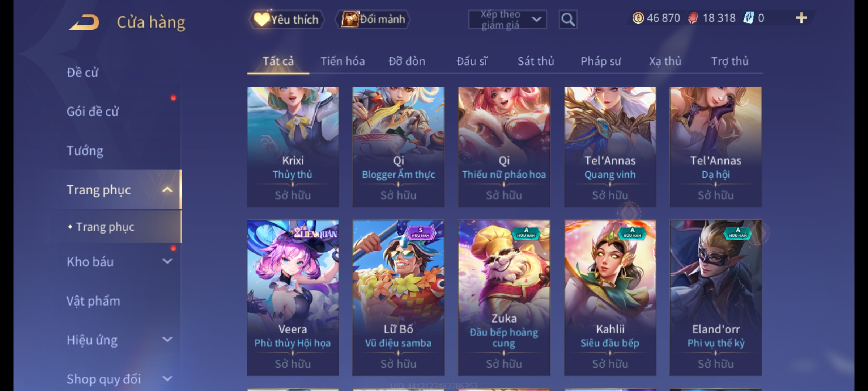Open the Gói đề cử menu

click(93, 111)
